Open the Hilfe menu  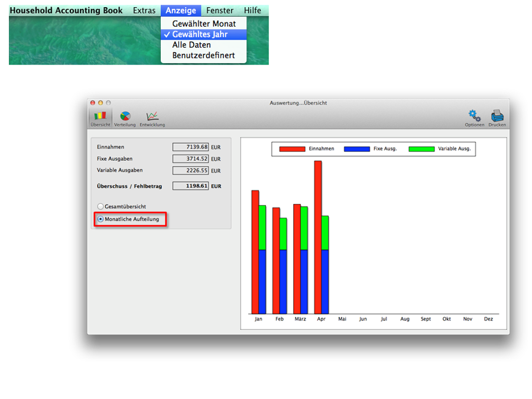point(252,11)
